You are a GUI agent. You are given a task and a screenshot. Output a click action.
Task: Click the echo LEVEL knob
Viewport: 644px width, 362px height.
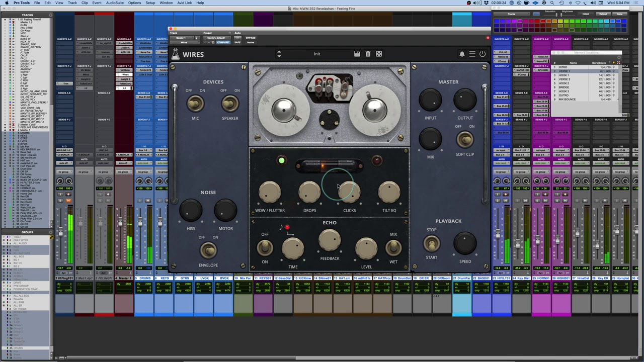coord(366,249)
